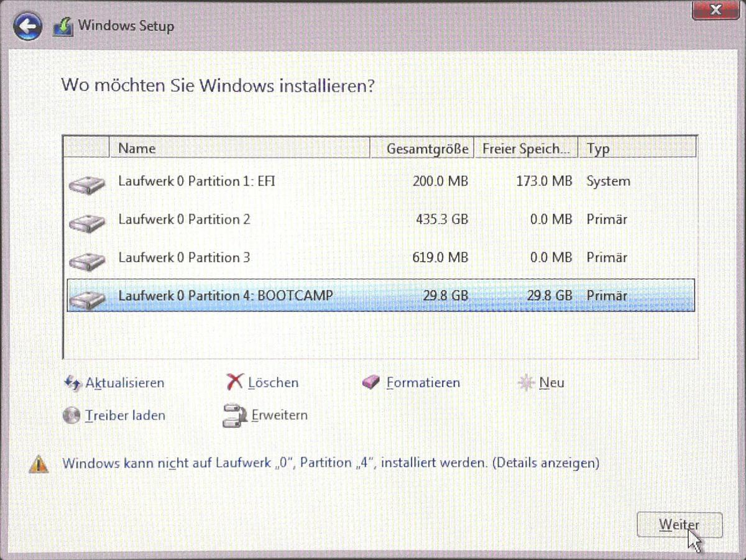Click the Neu star icon

526,383
